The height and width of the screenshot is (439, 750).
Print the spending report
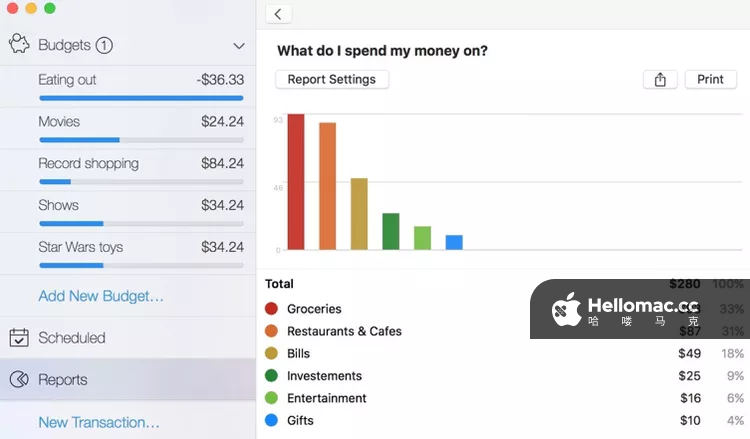coord(710,80)
